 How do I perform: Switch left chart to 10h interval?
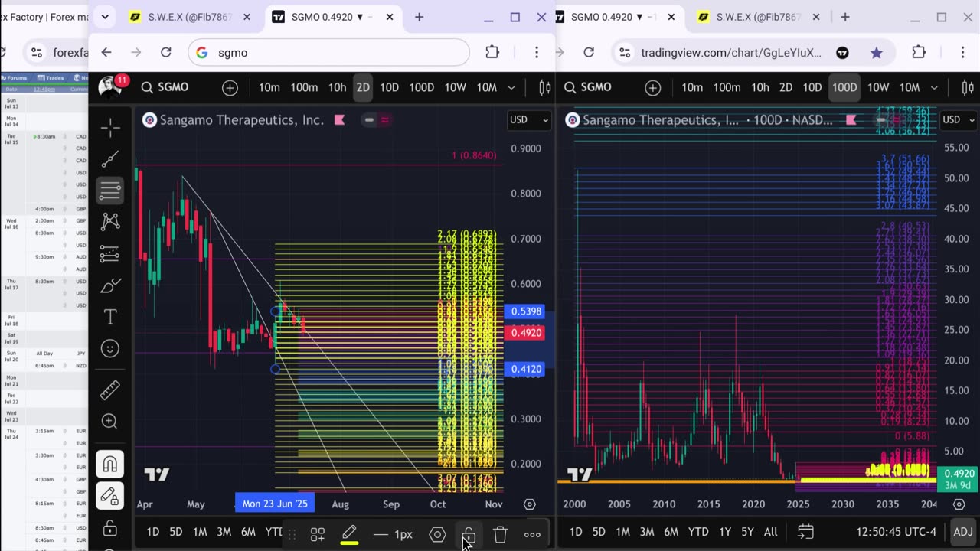pyautogui.click(x=337, y=87)
